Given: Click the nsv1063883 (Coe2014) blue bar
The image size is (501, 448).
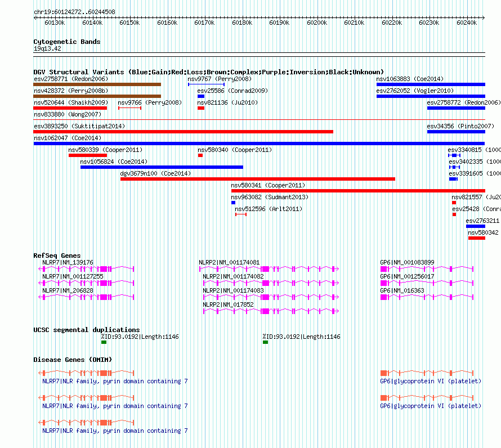Looking at the screenshot, I should [431, 84].
